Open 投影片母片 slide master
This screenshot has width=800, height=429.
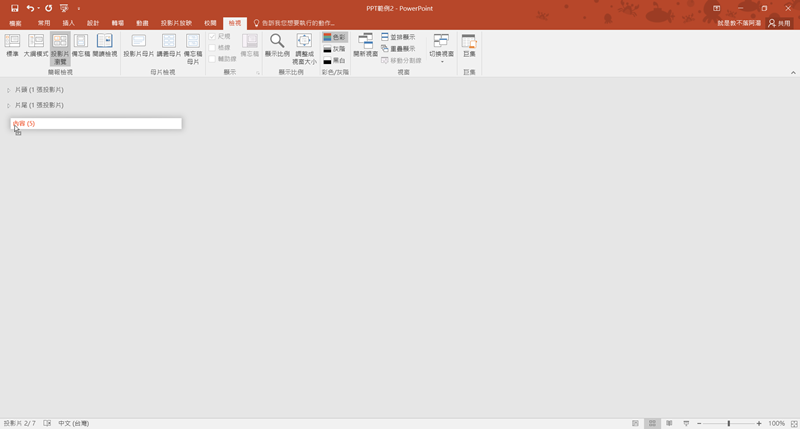(x=139, y=45)
